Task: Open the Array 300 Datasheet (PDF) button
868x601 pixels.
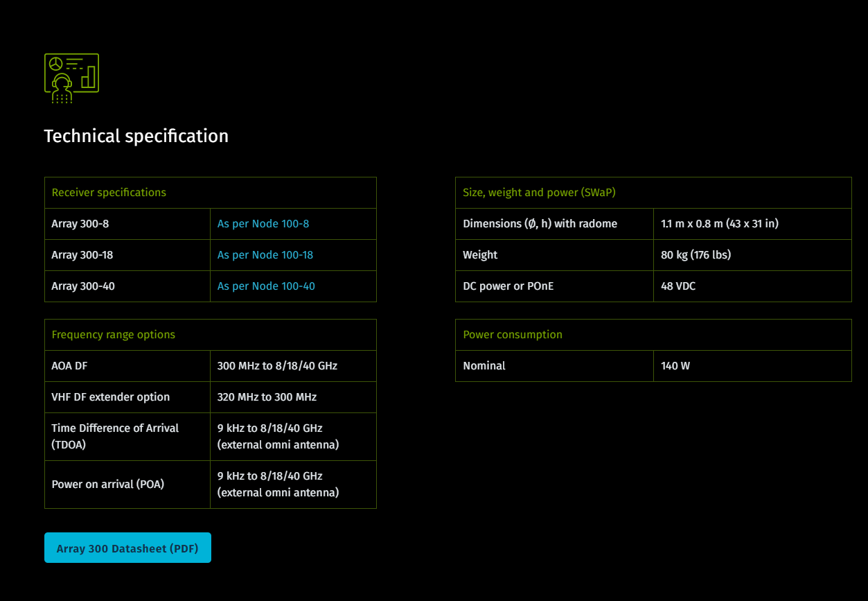Action: (127, 548)
